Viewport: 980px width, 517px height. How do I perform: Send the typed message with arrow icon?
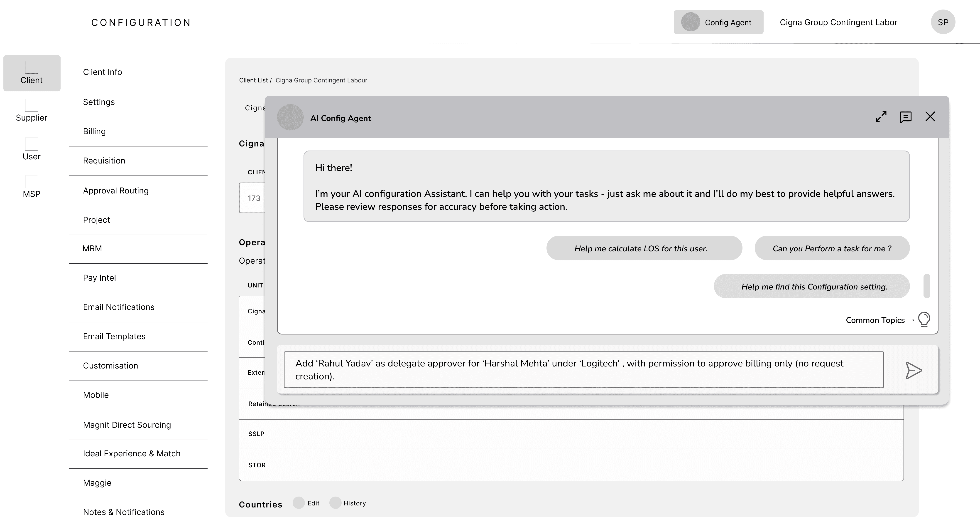point(914,370)
